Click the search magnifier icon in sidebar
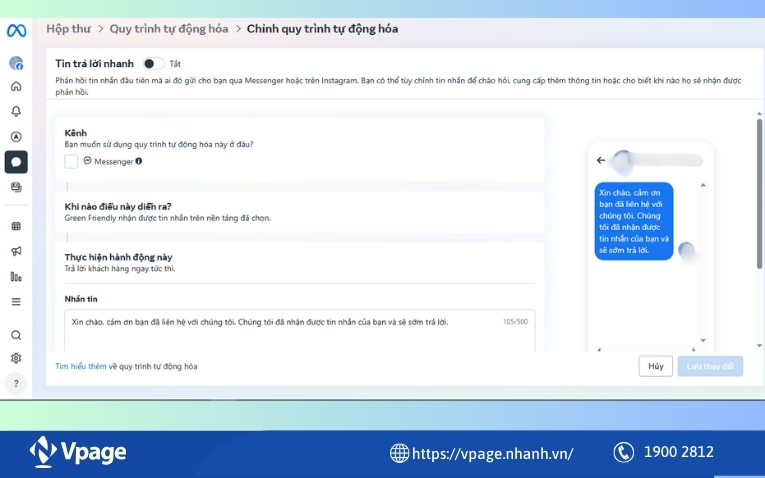This screenshot has width=765, height=478. 16,335
